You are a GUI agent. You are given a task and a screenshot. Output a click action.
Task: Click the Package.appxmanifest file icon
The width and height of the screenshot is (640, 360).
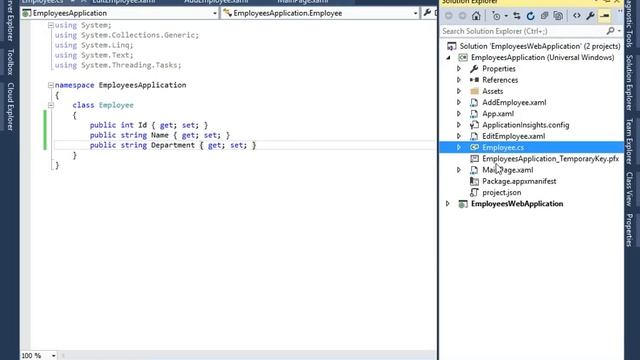pyautogui.click(x=474, y=181)
